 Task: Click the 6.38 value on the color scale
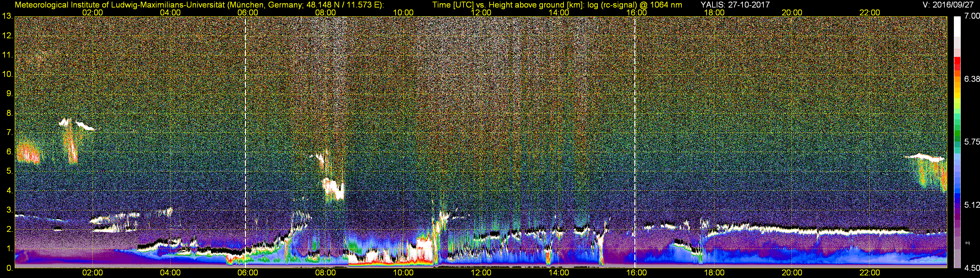(972, 79)
